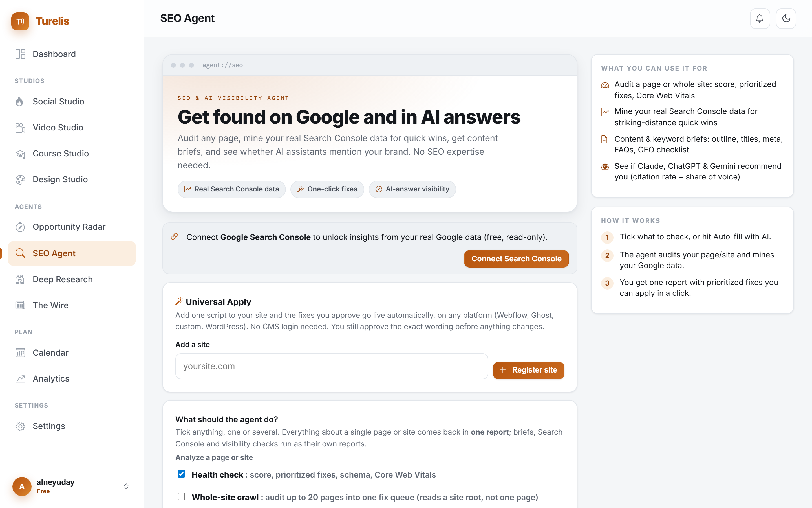This screenshot has height=508, width=812.
Task: Click the wand icon in the One-click fixes chip
Action: [300, 189]
